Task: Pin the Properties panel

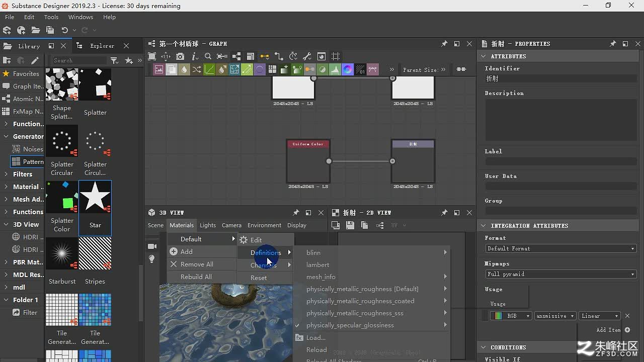Action: click(613, 44)
